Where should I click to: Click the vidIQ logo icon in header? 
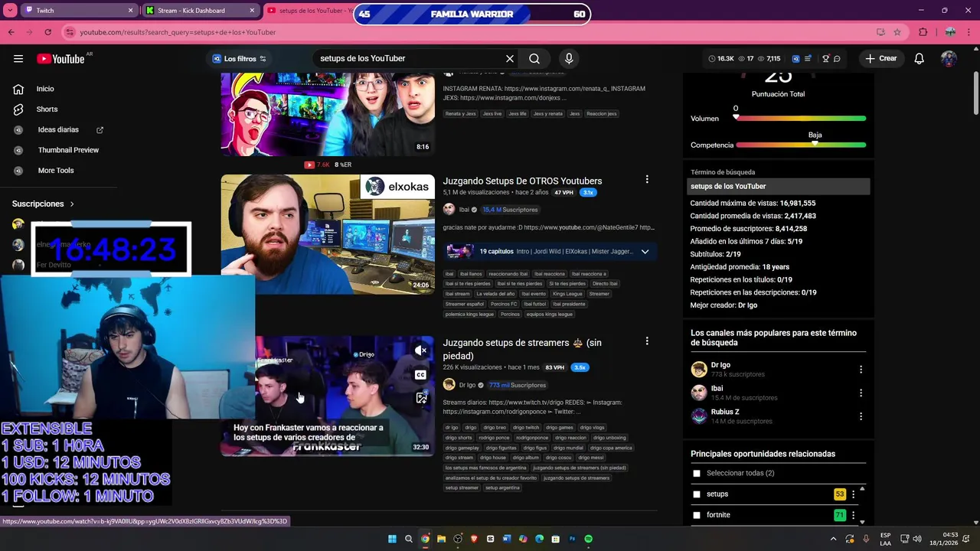[795, 59]
